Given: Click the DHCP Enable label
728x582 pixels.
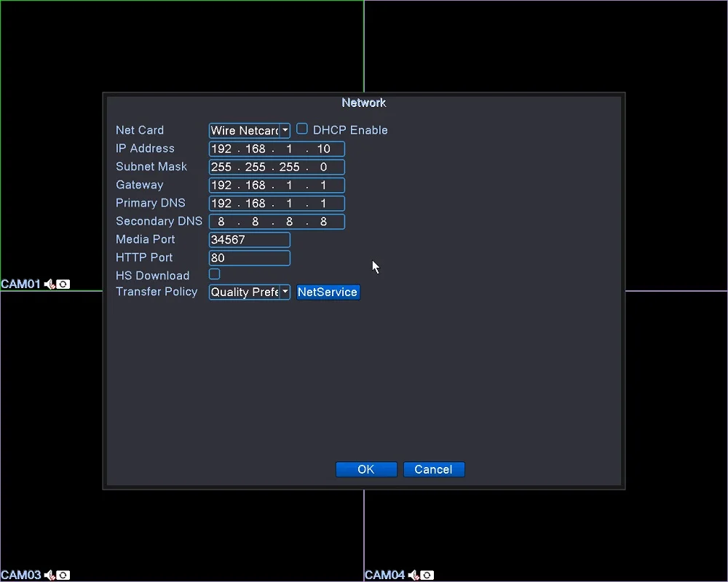Looking at the screenshot, I should [350, 130].
